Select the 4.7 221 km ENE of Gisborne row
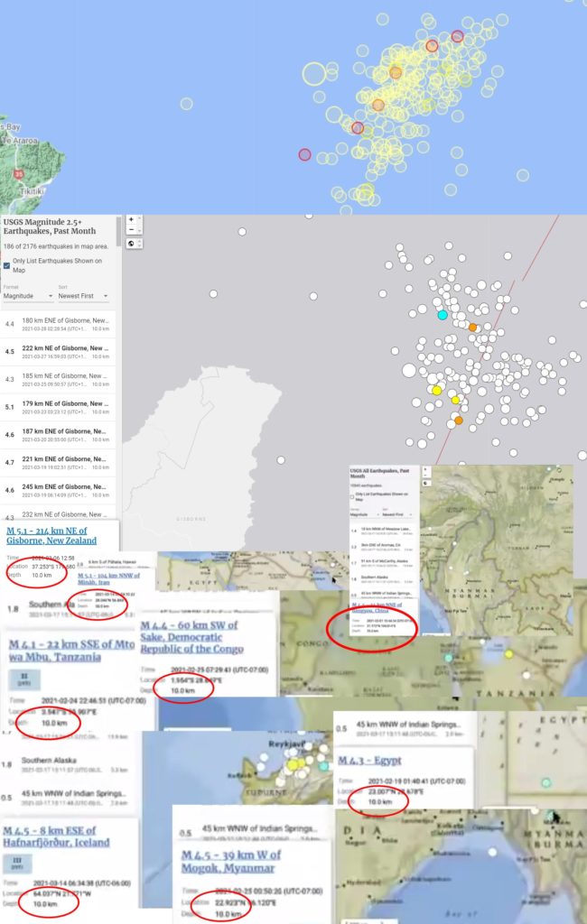This screenshot has width=587, height=924. point(58,463)
